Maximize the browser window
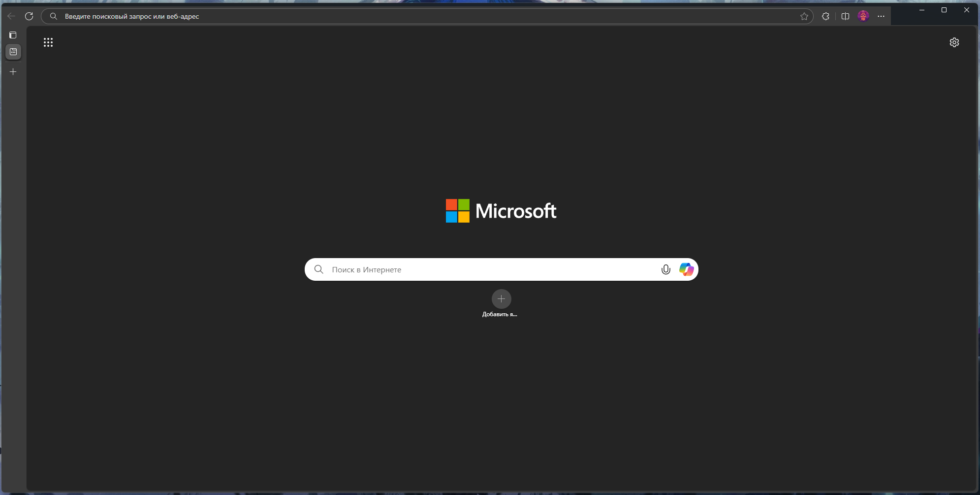Viewport: 980px width, 495px height. click(x=944, y=10)
